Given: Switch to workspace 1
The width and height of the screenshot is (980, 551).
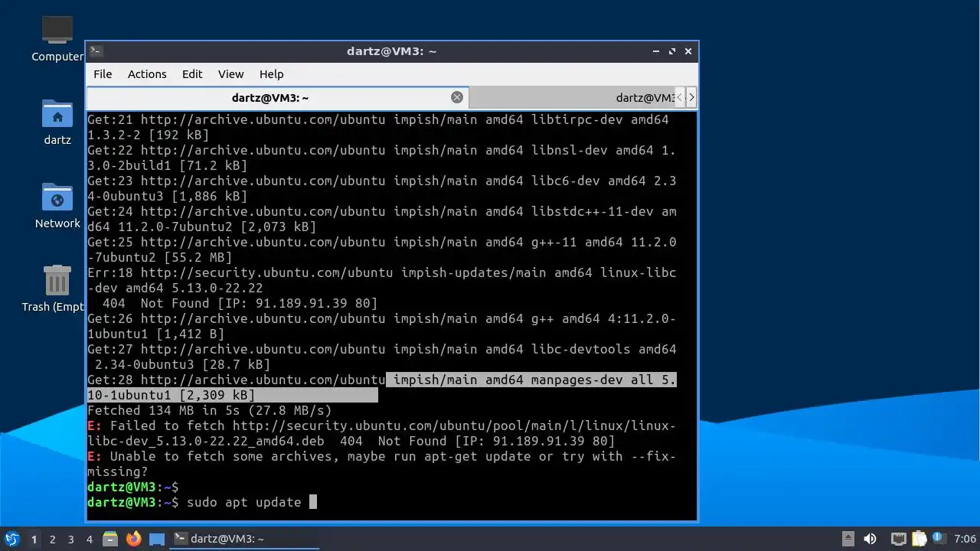Looking at the screenshot, I should [34, 540].
